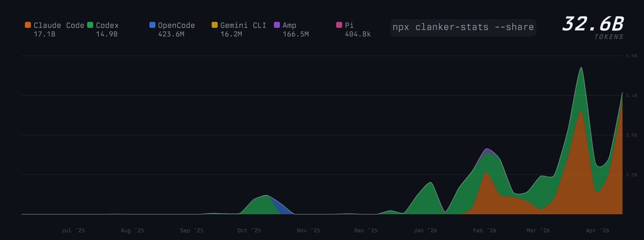
Task: Click the Mar '26 x-axis label
Action: [538, 231]
